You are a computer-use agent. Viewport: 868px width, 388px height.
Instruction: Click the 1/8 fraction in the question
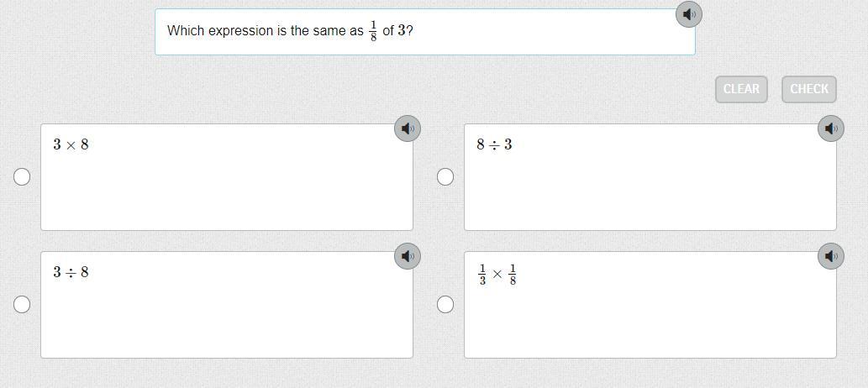coord(373,31)
